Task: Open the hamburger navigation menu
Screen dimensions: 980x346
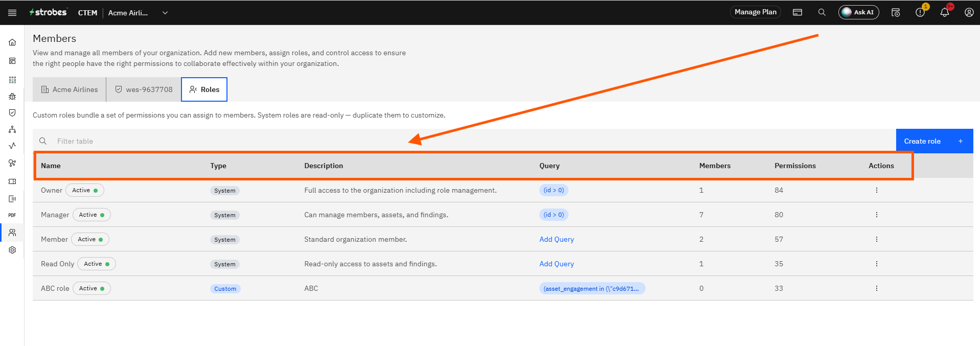Action: pyautogui.click(x=12, y=13)
